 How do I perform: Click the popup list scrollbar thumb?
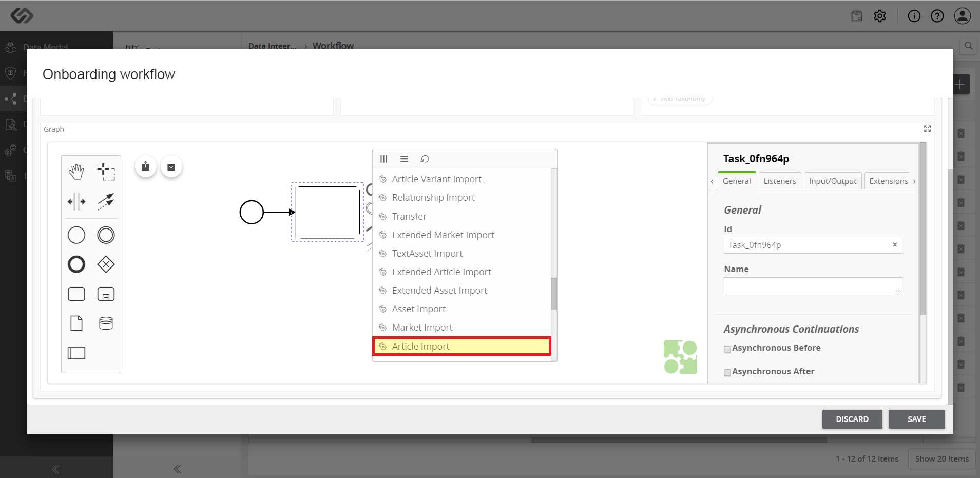554,294
